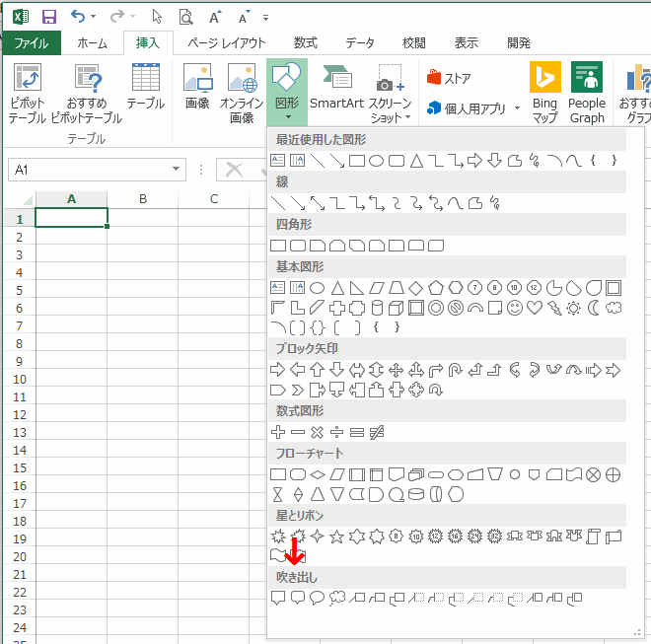Switch to the 数式 tab
651x644 pixels.
click(x=306, y=42)
